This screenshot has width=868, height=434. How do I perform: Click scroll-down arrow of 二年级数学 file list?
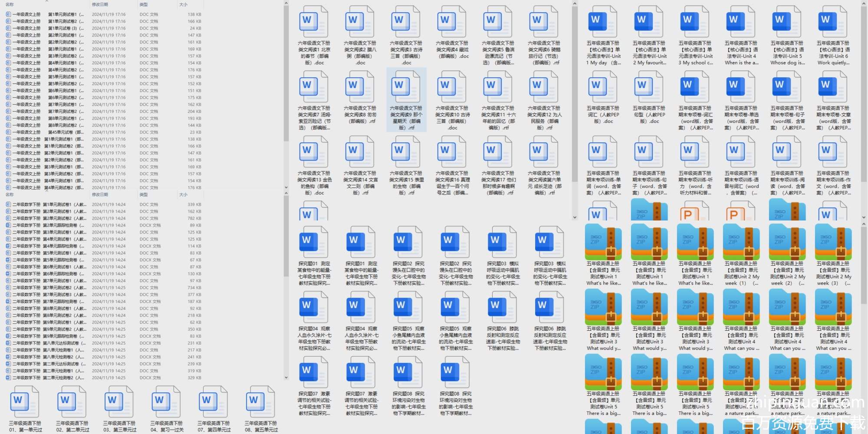coord(286,378)
